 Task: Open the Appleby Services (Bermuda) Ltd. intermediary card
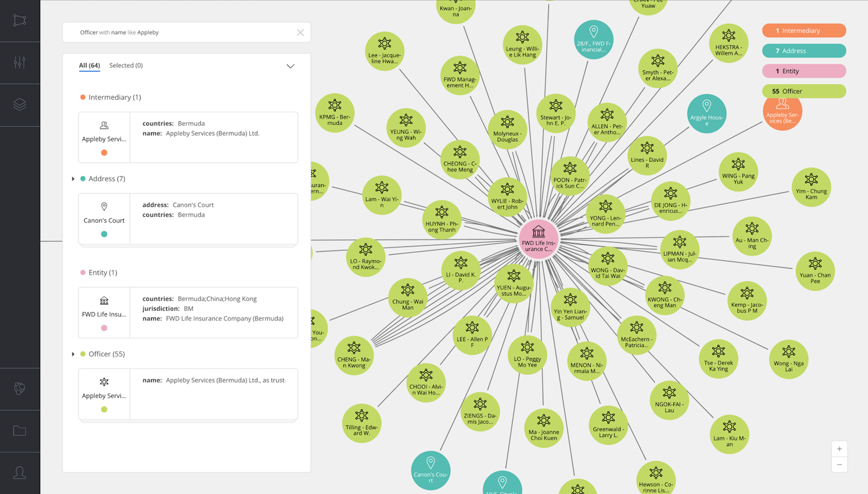[x=188, y=137]
